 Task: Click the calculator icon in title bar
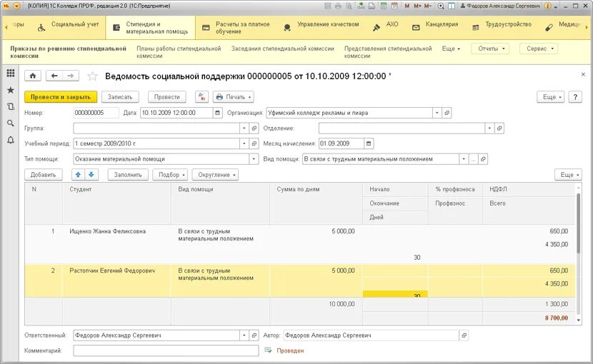[x=384, y=6]
